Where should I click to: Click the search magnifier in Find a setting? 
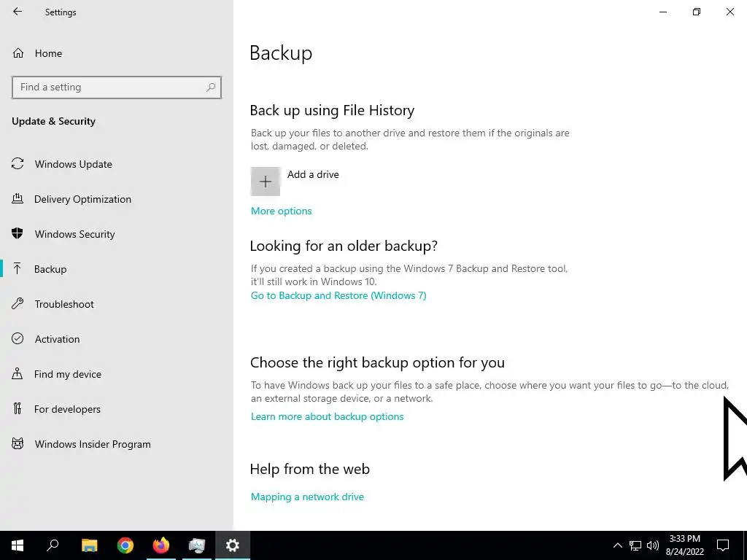211,87
